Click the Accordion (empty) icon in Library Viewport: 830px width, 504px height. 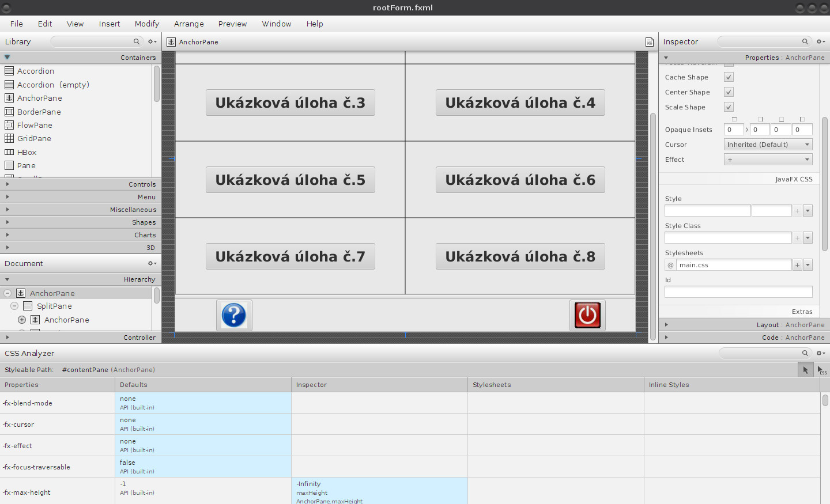click(x=9, y=85)
